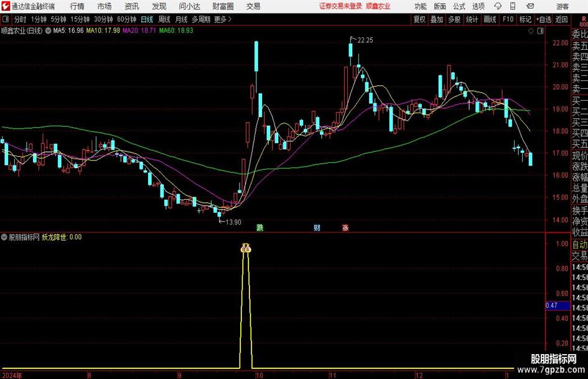Click the 妖龙降世: 0.00 indicator label
Image resolution: width=588 pixels, height=379 pixels.
pos(62,237)
